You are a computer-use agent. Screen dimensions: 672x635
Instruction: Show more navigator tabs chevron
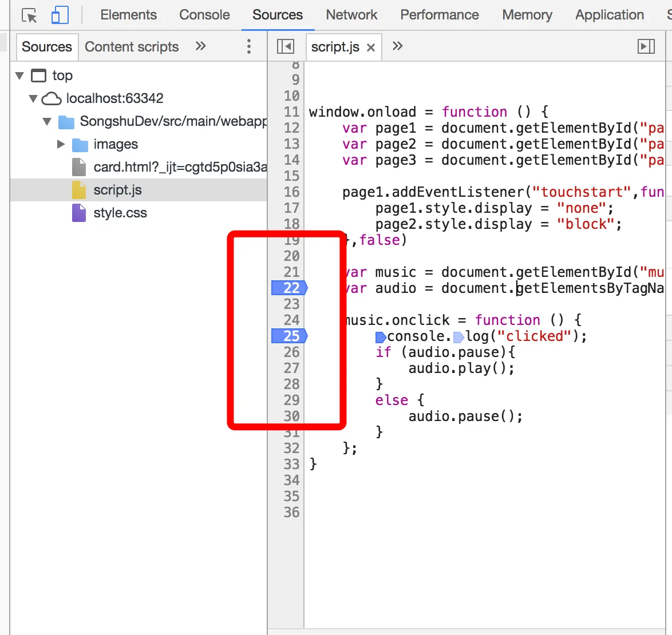[200, 46]
